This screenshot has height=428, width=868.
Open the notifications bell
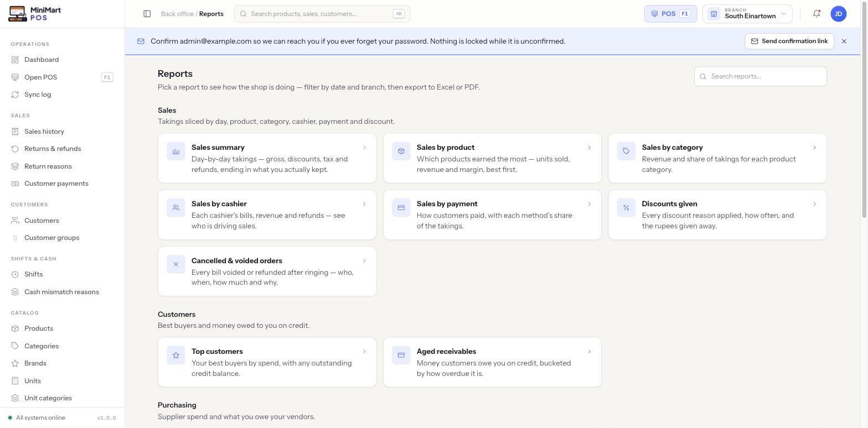click(x=817, y=14)
